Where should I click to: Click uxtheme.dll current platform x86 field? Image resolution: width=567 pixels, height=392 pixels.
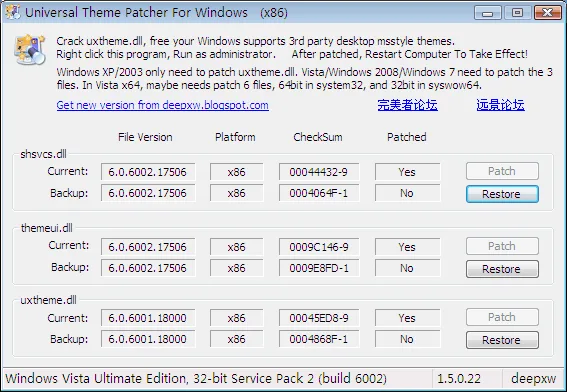(x=236, y=318)
